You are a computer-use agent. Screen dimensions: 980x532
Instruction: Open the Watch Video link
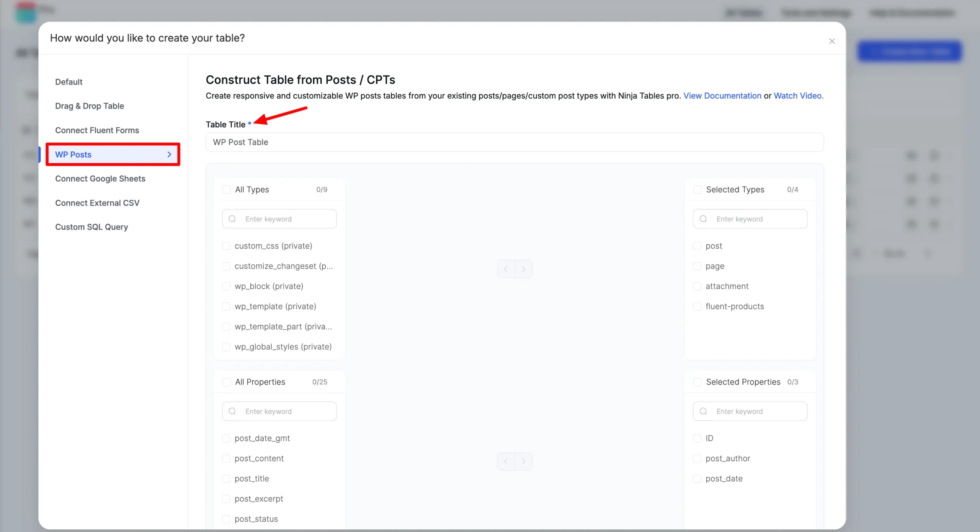pos(799,96)
